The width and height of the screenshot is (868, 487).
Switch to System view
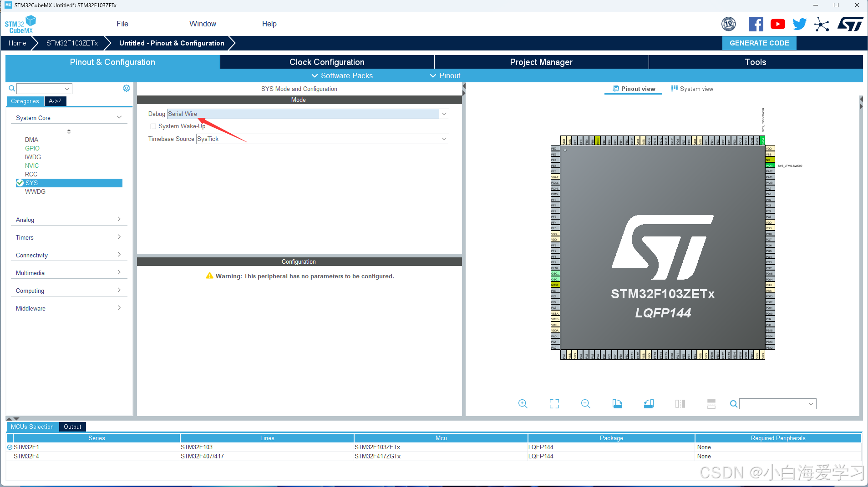(x=692, y=89)
